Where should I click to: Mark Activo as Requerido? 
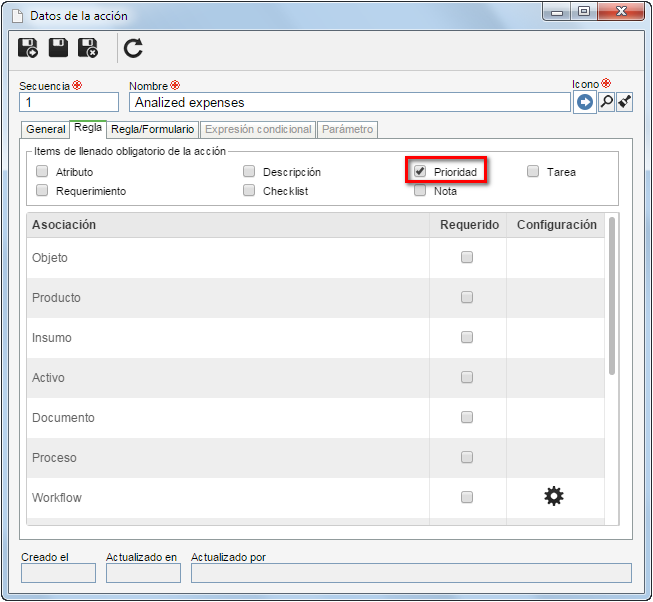coord(467,377)
